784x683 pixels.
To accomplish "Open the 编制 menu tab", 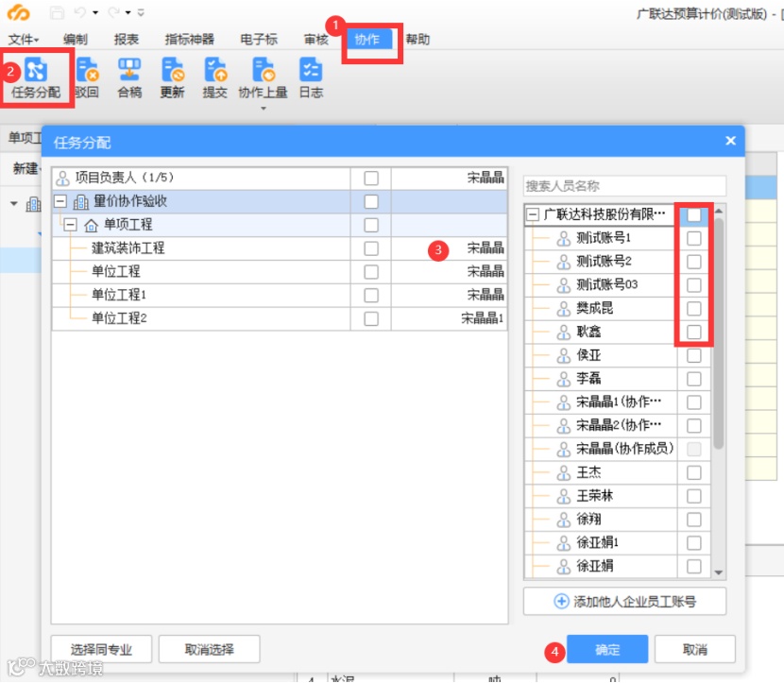I will (x=76, y=40).
